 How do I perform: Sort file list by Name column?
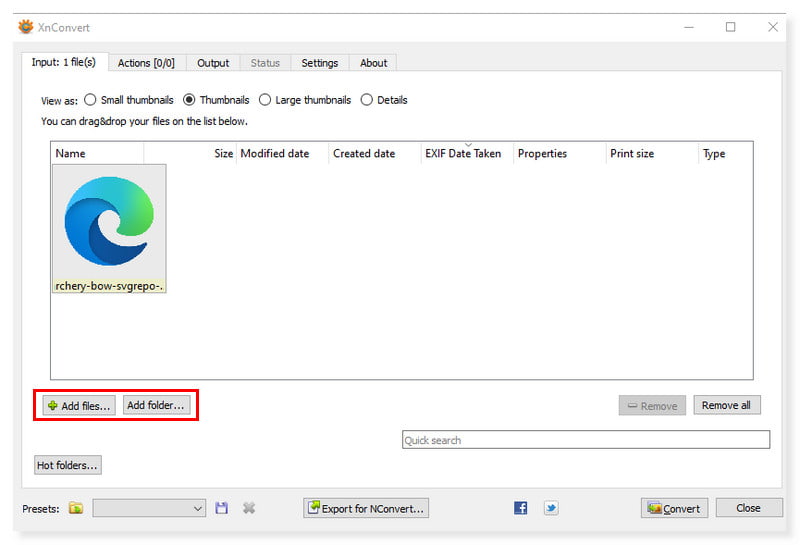[x=71, y=154]
